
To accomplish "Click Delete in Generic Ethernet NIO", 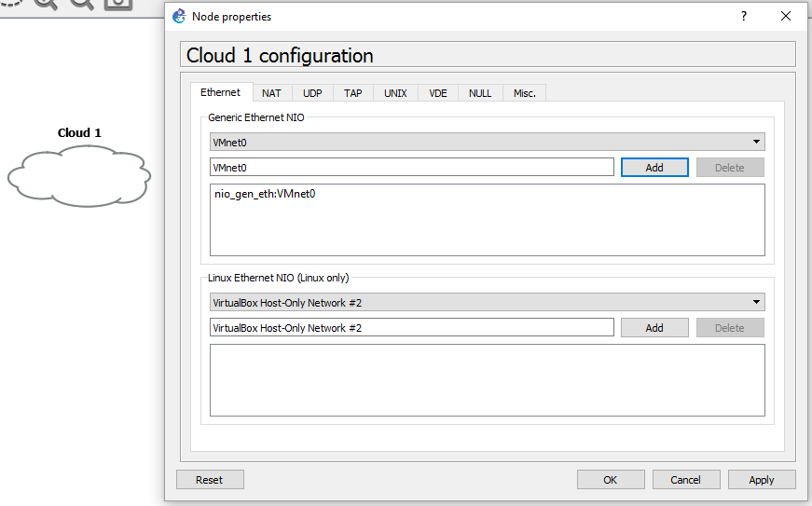I will pos(730,167).
